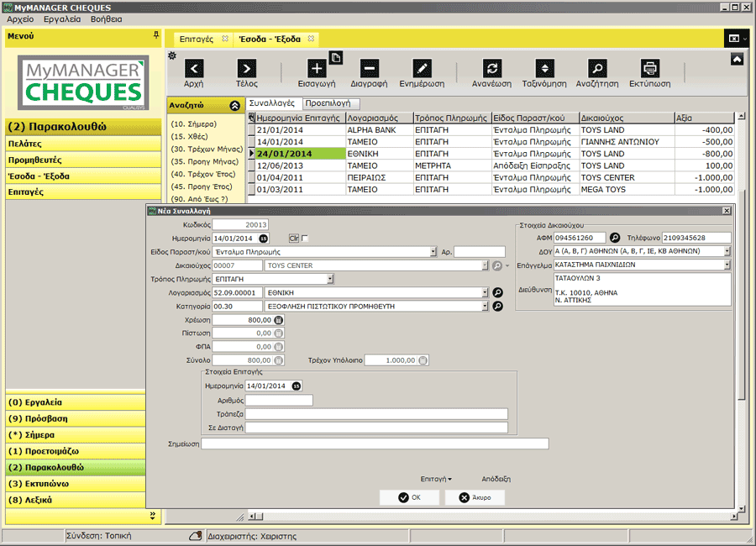The image size is (756, 546).
Task: Select (3) Εκτυπώνω section
Action: click(x=76, y=484)
